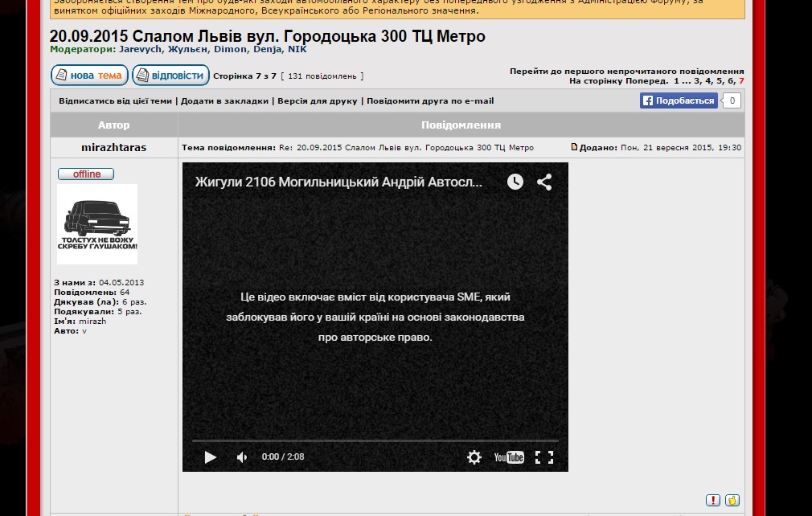Open moderator NIK profile
The height and width of the screenshot is (516, 812).
click(297, 49)
